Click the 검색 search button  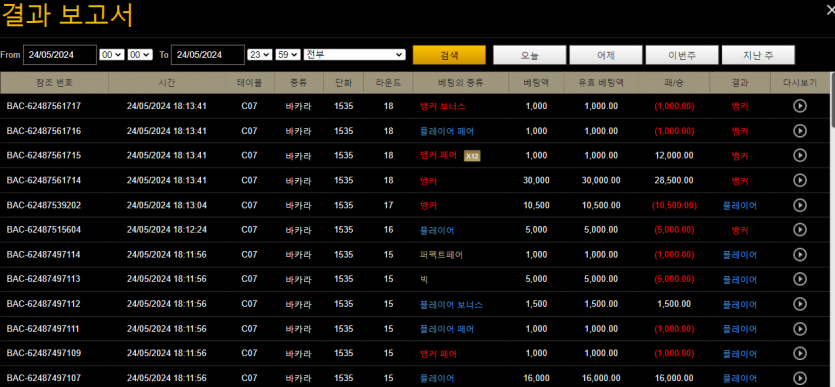pyautogui.click(x=449, y=55)
